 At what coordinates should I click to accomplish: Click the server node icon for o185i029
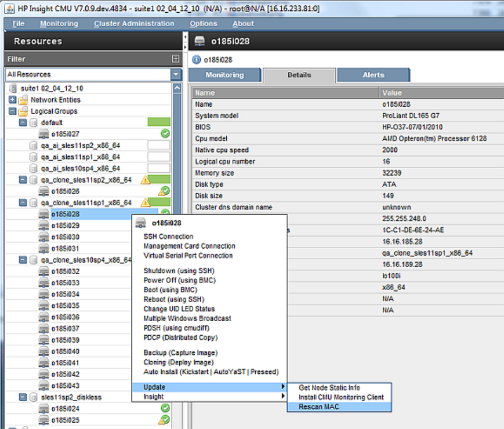tap(44, 226)
